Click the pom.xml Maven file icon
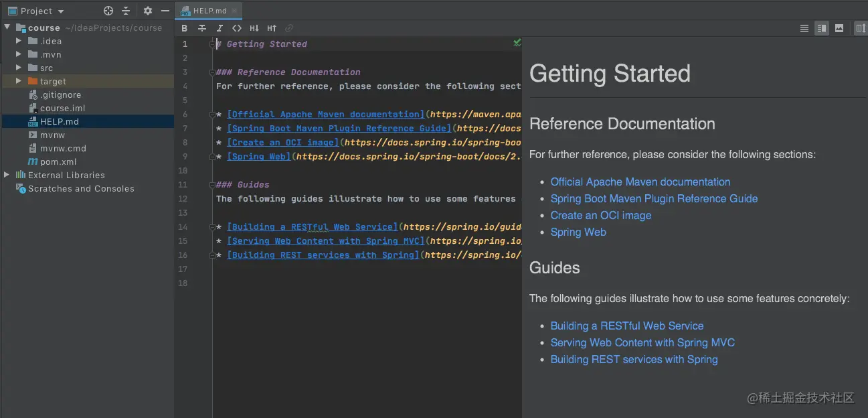The image size is (868, 418). tap(33, 161)
